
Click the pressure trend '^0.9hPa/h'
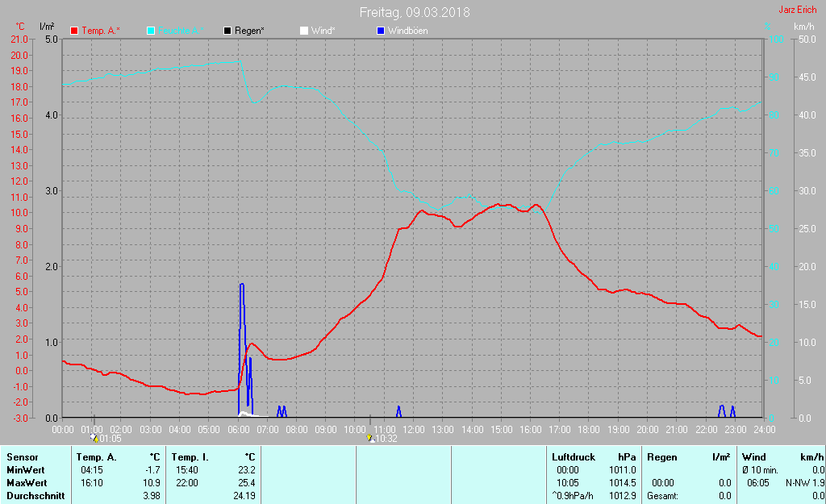point(573,496)
